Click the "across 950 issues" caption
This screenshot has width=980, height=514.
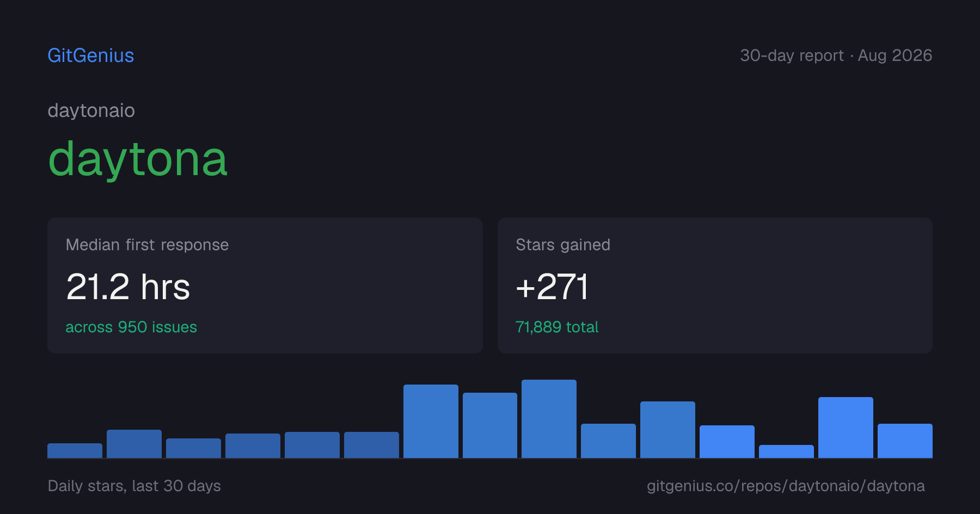(x=131, y=327)
